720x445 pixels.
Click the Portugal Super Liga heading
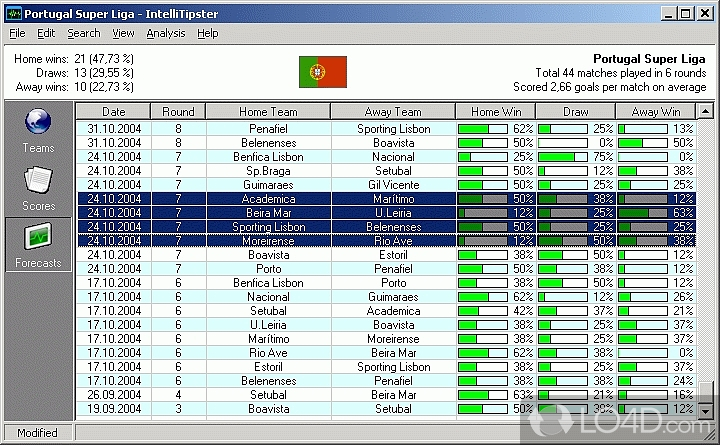coord(649,59)
